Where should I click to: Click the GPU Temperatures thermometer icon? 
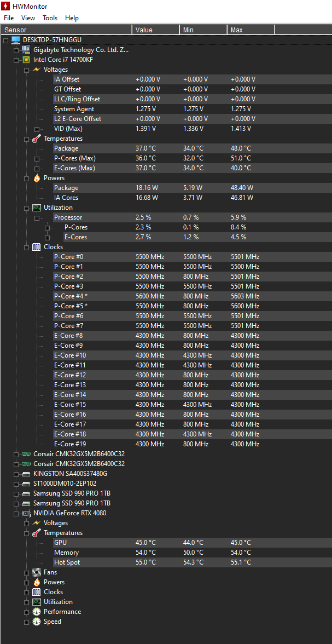(x=37, y=533)
